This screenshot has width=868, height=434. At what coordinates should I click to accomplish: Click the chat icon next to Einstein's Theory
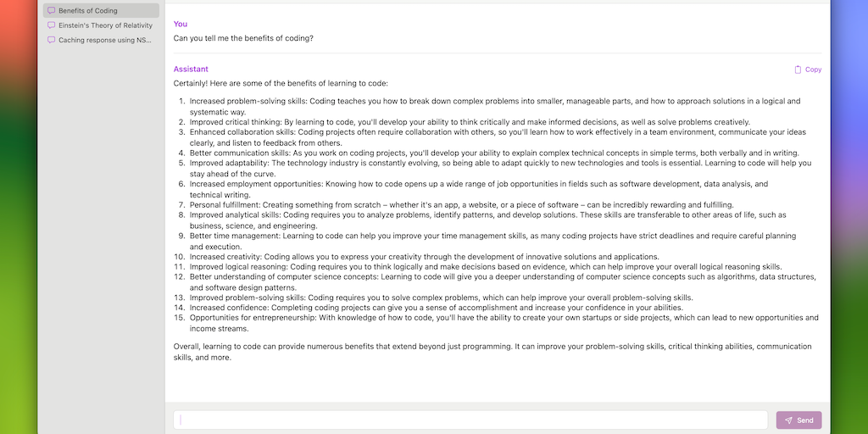pyautogui.click(x=52, y=25)
